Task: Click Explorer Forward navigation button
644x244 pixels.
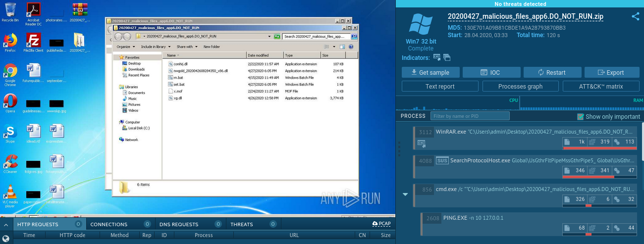Action: click(x=127, y=37)
